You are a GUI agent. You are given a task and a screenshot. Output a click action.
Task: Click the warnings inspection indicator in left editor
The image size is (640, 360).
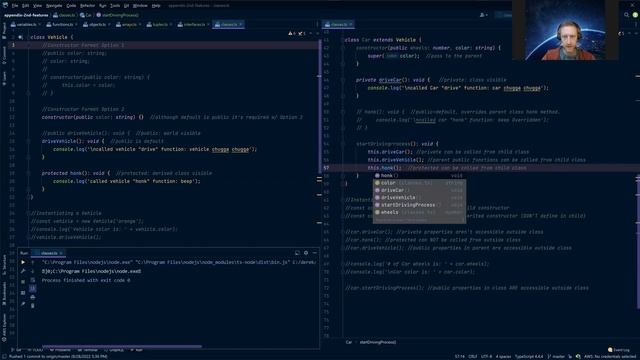292,33
